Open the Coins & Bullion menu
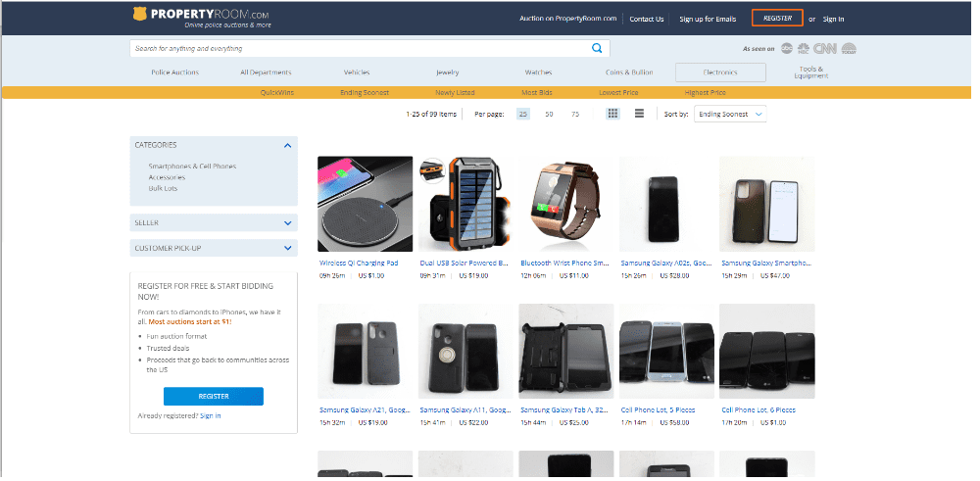This screenshot has width=980, height=481. pyautogui.click(x=629, y=72)
